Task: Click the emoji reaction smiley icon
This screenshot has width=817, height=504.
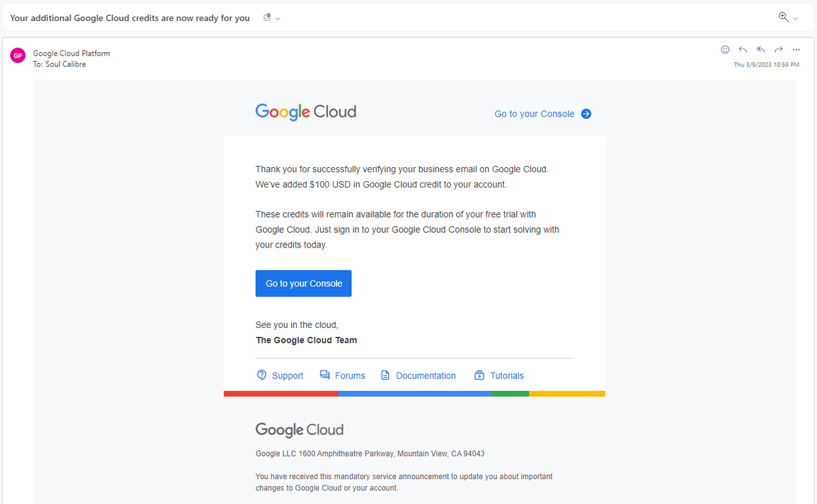Action: tap(725, 50)
